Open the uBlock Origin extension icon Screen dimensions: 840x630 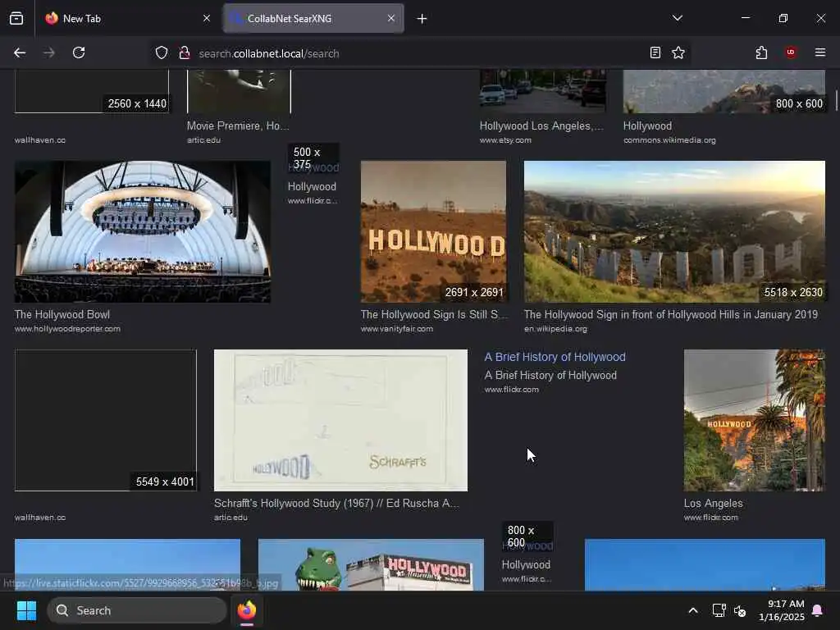click(791, 52)
